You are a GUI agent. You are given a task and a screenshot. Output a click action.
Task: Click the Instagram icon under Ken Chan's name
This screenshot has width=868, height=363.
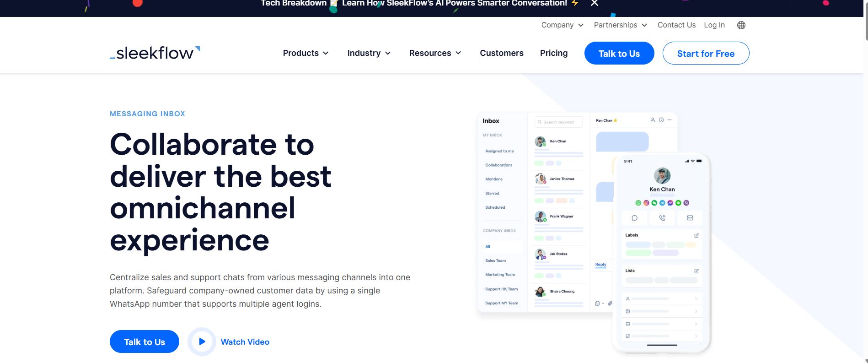tap(646, 203)
